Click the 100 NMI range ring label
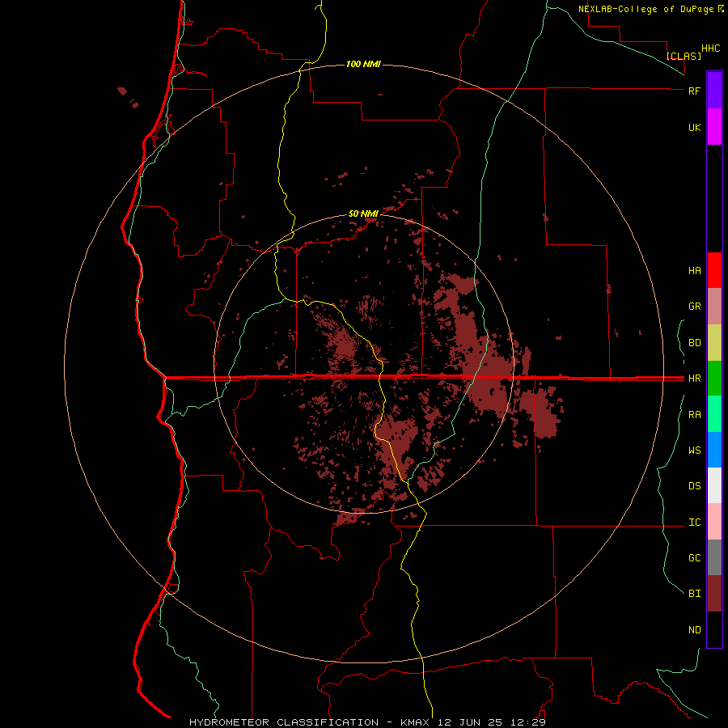The image size is (728, 728). point(363,64)
